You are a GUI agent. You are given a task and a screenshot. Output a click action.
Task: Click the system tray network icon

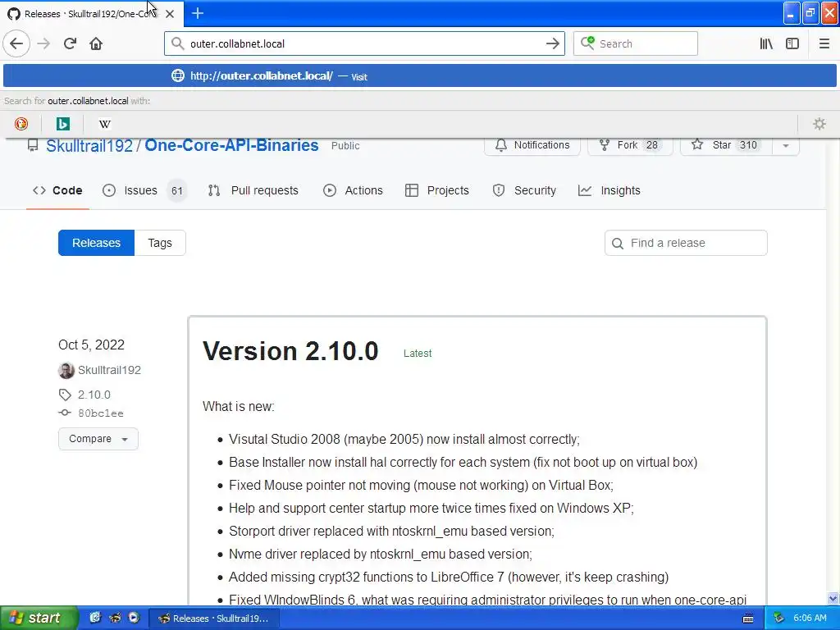coord(779,619)
